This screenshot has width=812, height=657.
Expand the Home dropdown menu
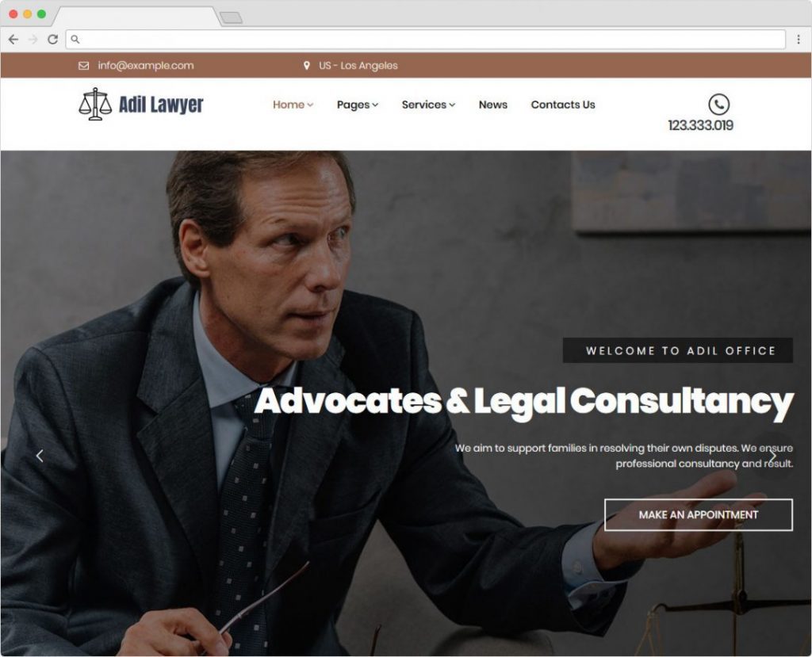point(293,105)
